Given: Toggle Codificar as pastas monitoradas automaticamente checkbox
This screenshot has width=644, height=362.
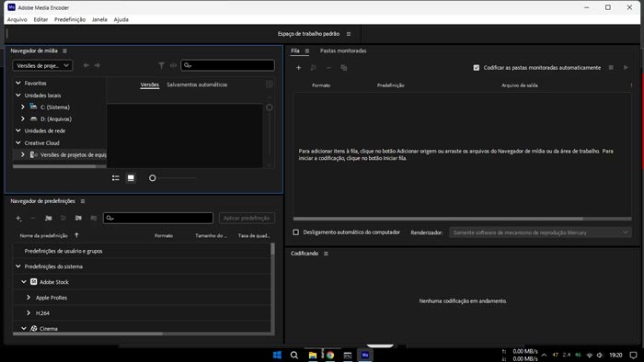Looking at the screenshot, I should (x=476, y=68).
